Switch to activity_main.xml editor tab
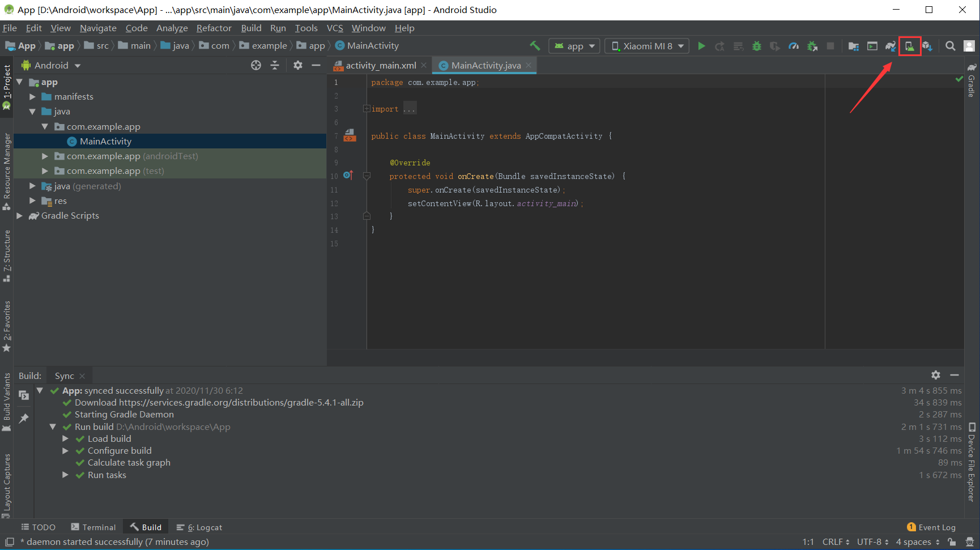980x550 pixels. [380, 66]
